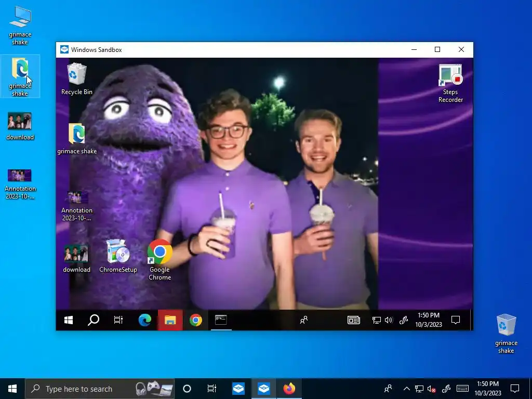Select grimace shake This PC icon on host desktop
Viewport: 532px width, 399px height.
click(20, 25)
